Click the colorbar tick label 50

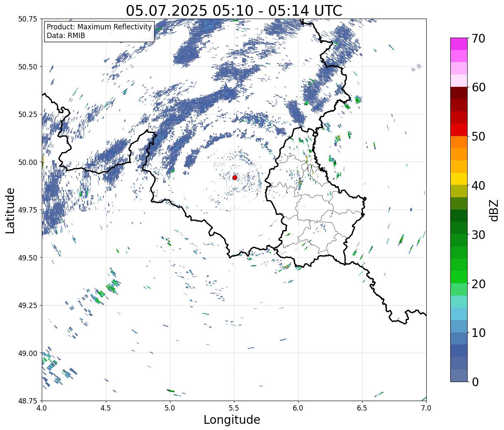click(x=478, y=136)
